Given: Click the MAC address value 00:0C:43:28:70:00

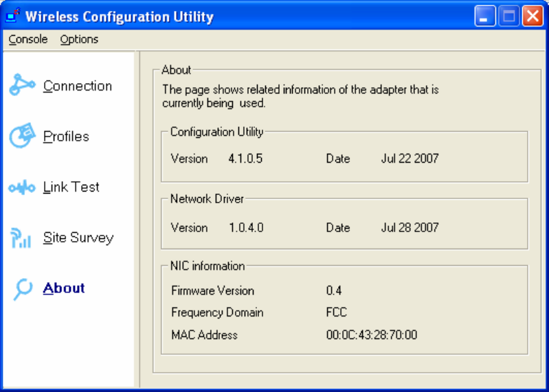Looking at the screenshot, I should coord(371,335).
